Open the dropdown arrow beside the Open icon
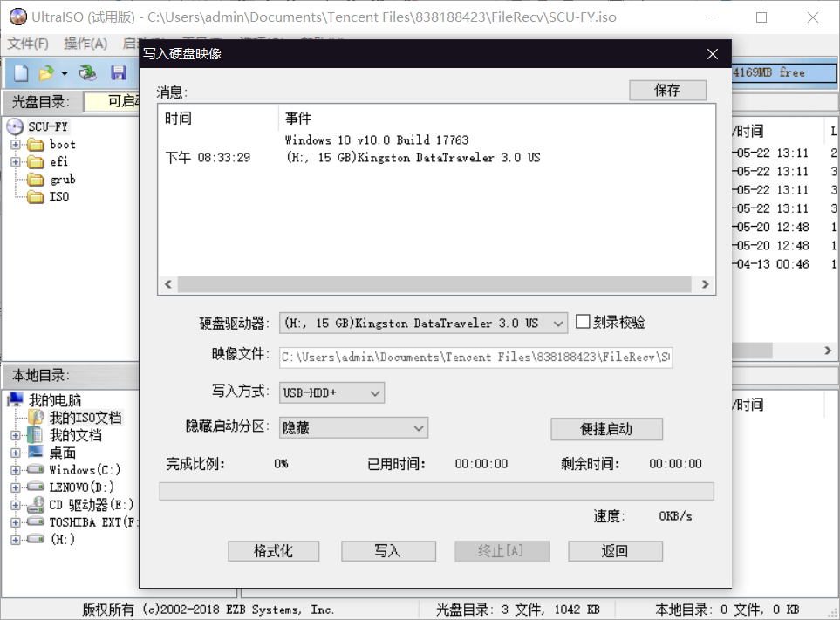 pos(65,73)
